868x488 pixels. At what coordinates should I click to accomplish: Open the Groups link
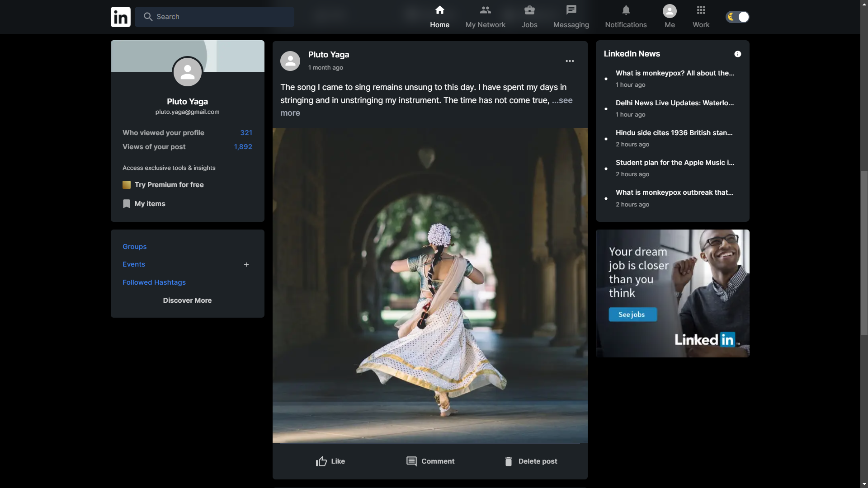click(135, 247)
